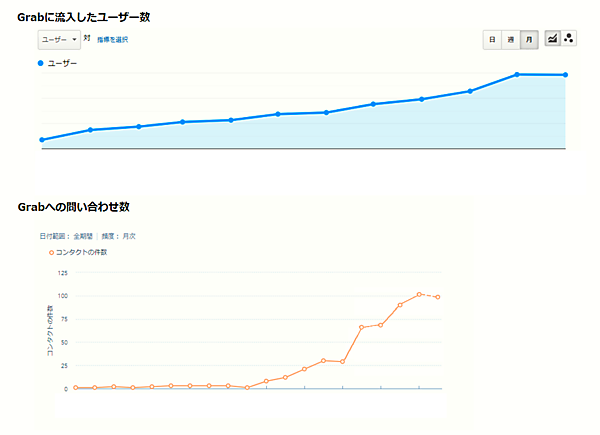This screenshot has width=600, height=435.
Task: Click the Grabへの問い合わせ数 heading
Action: coord(73,207)
